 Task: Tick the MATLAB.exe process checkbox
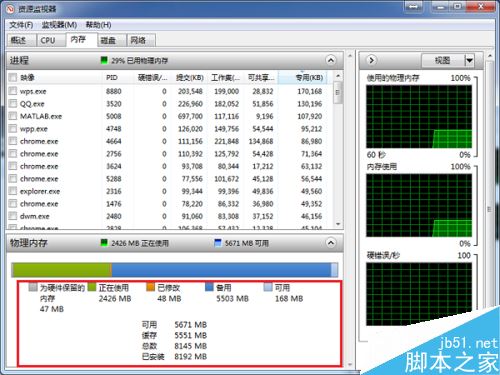coord(13,116)
